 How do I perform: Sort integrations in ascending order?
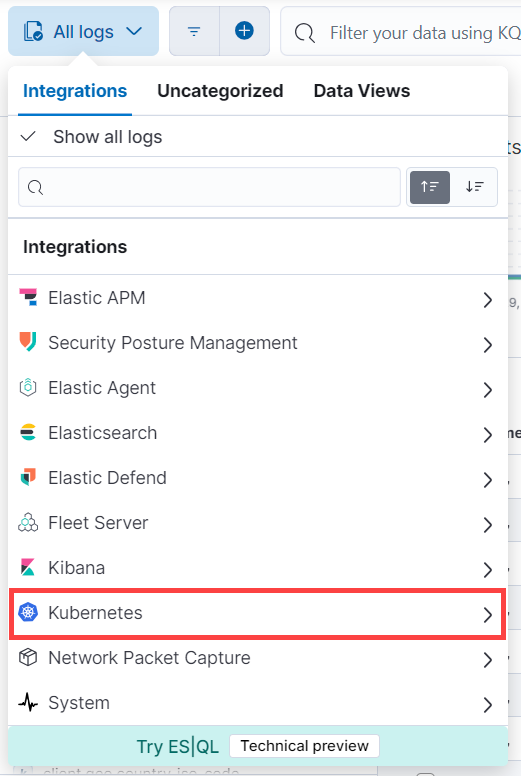[x=429, y=187]
